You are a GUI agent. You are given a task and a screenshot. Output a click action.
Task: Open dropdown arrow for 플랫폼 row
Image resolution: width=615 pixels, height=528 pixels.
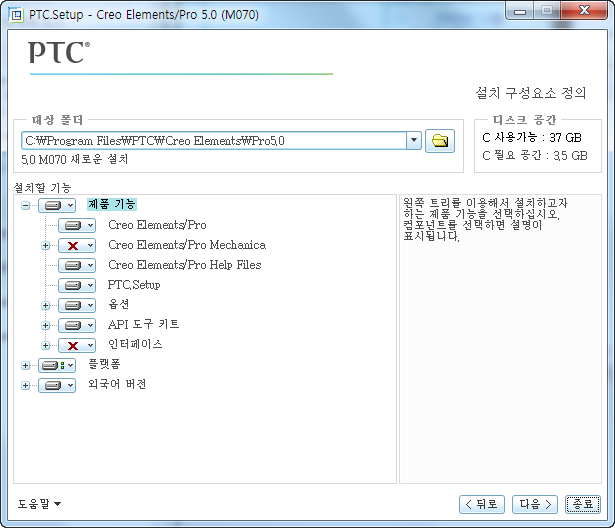tap(70, 366)
